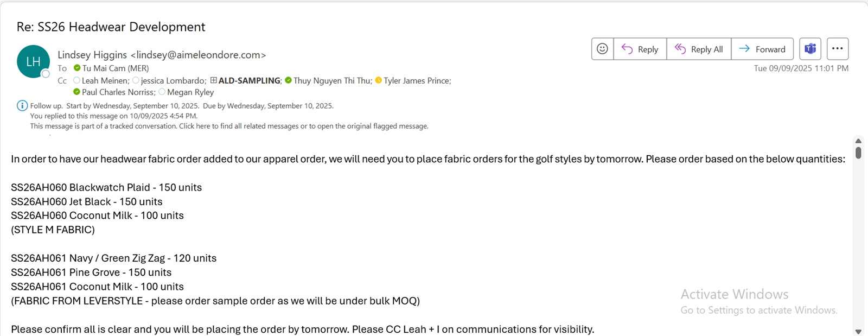The width and height of the screenshot is (868, 336).
Task: Click Tu Mai Cam presence indicator
Action: [77, 68]
